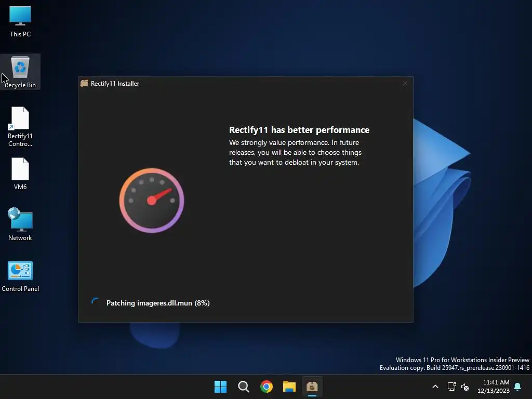This screenshot has width=532, height=399.
Task: Open the clock showing 11:41 AM
Action: 494,387
